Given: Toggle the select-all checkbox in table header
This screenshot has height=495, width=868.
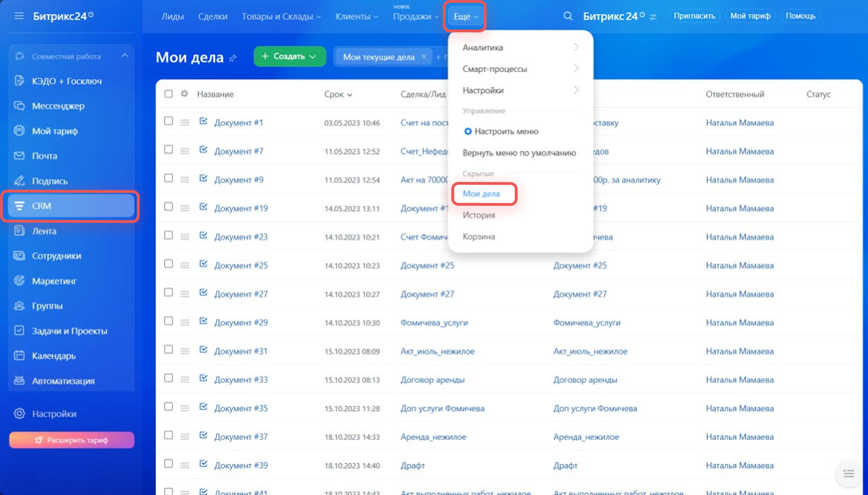Looking at the screenshot, I should click(x=169, y=94).
